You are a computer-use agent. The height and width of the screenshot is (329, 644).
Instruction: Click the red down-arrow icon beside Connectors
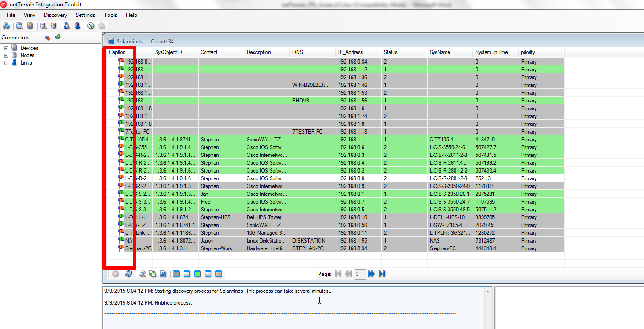pos(47,38)
